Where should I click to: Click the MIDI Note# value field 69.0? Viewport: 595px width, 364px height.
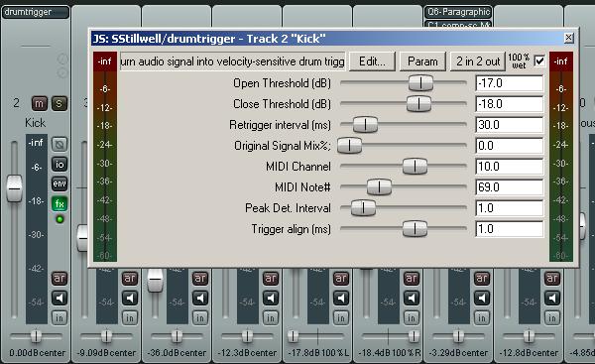510,187
